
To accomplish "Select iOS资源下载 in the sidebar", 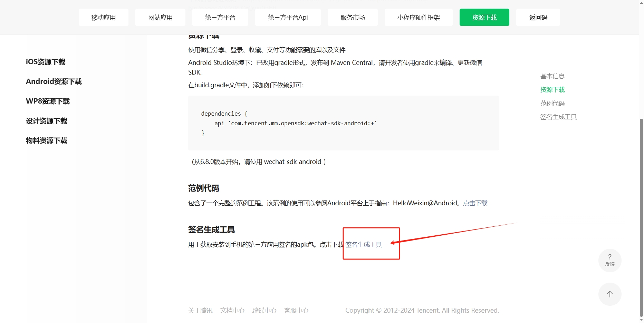I will click(46, 62).
